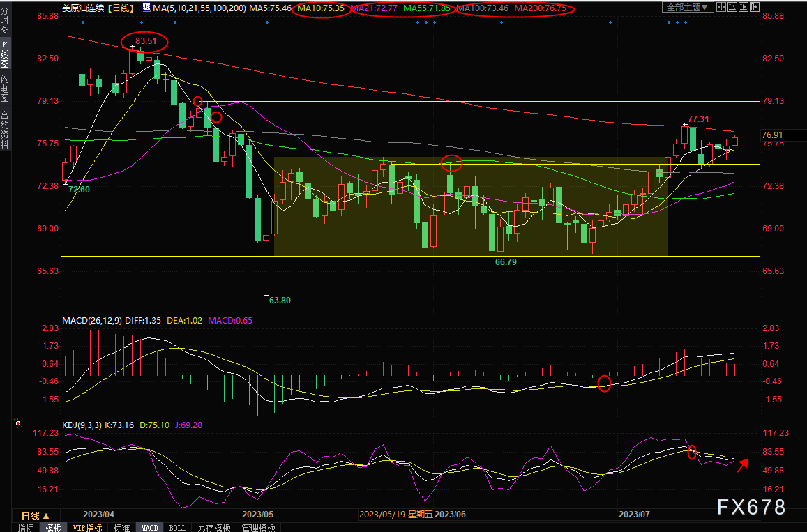Expand the 日线 period selector

pos(36,515)
